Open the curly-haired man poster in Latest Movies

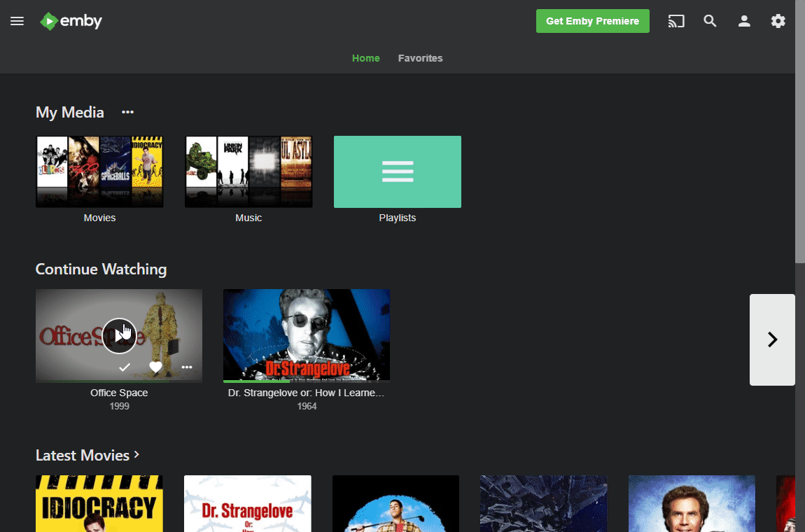click(x=692, y=503)
